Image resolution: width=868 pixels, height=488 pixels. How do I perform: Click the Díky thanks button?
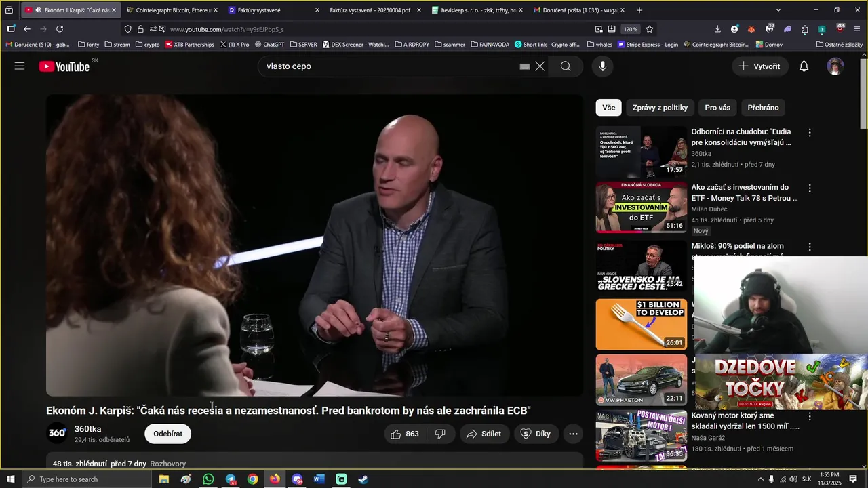pyautogui.click(x=536, y=434)
